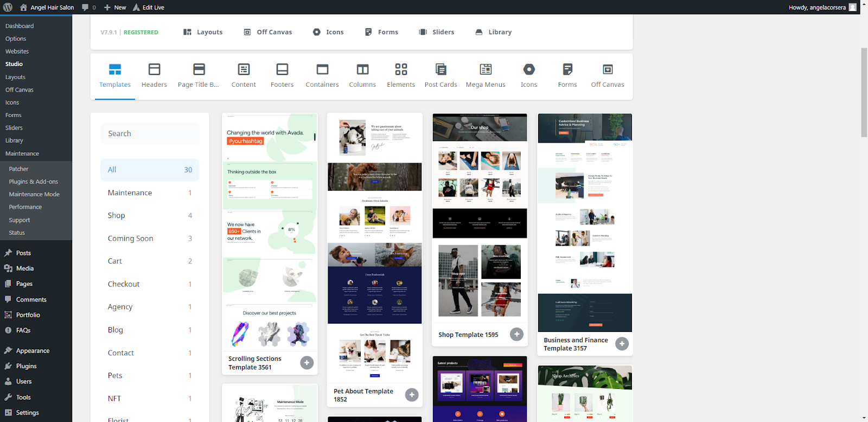Filter templates by Pets category

click(x=150, y=375)
